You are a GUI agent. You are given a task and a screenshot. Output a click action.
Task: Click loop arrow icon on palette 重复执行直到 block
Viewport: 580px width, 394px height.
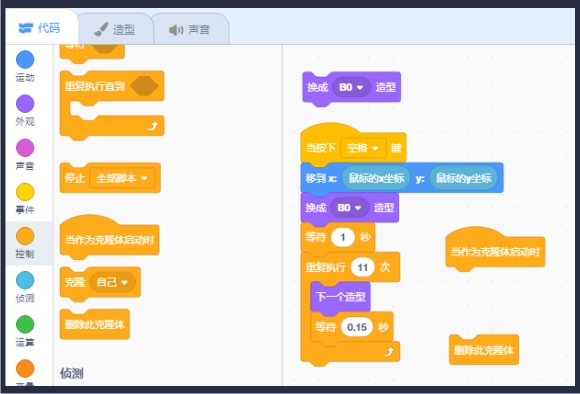(x=152, y=126)
